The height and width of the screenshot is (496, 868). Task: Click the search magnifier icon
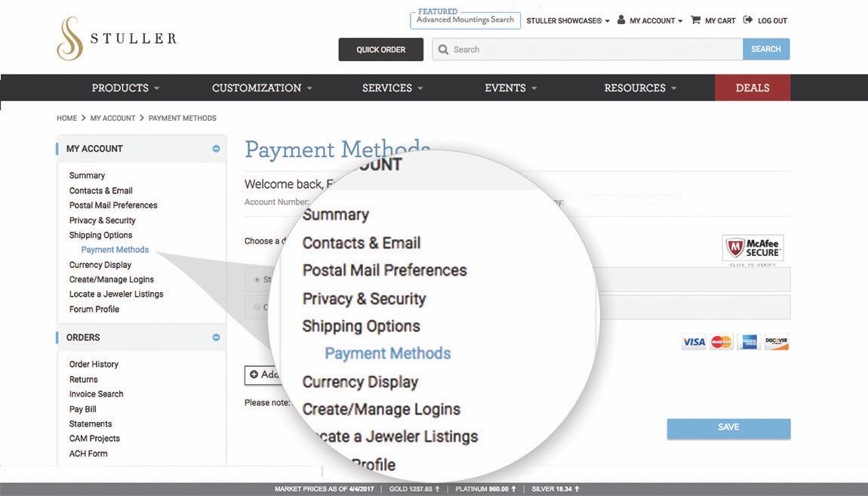coord(443,49)
